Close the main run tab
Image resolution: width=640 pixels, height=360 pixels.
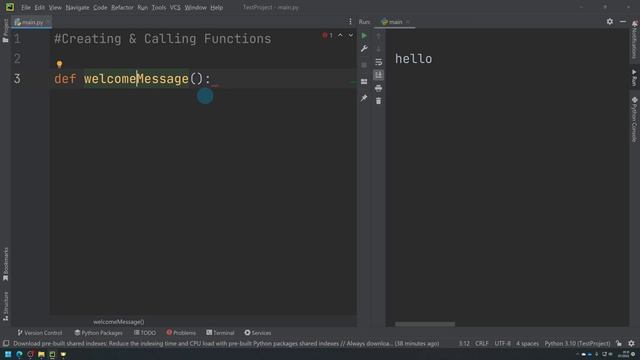point(407,22)
